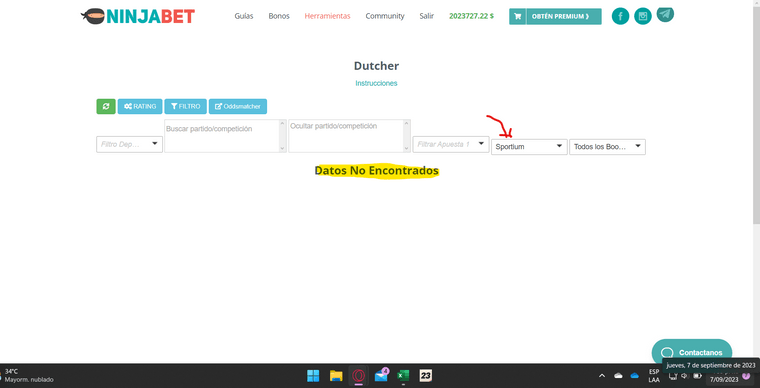
Task: Open the weather widget 34°C
Action: pyautogui.click(x=28, y=375)
